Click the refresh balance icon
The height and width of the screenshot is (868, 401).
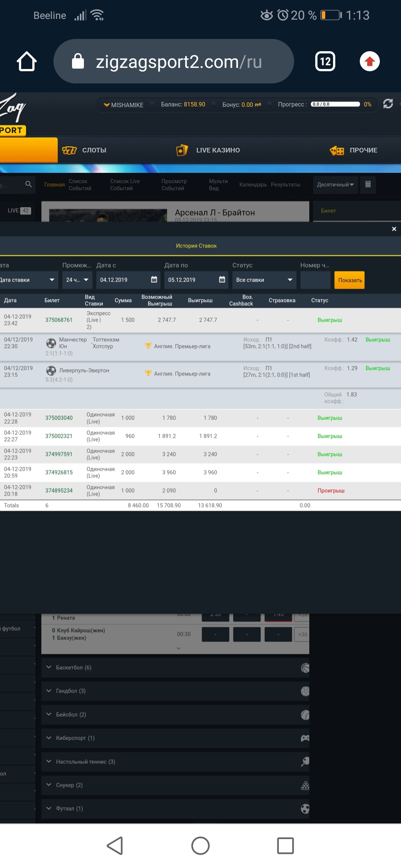tap(388, 104)
